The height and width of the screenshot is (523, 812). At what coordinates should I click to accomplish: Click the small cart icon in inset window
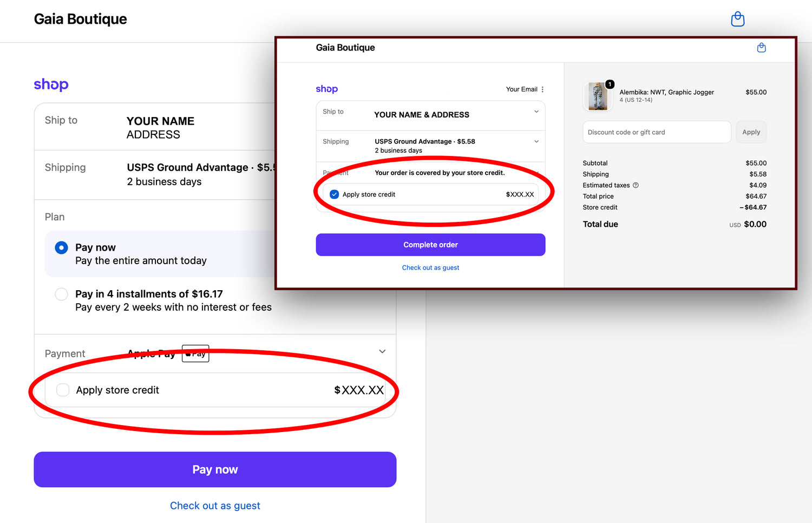point(761,48)
